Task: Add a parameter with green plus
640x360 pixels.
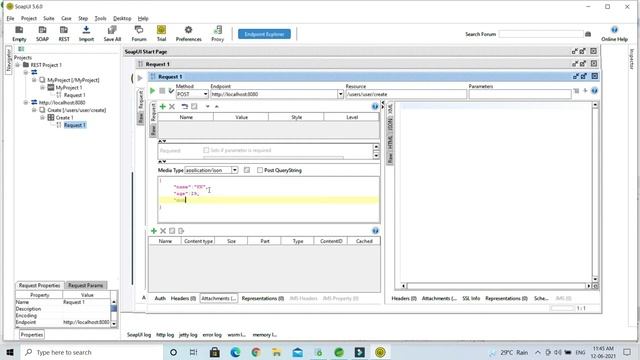Action: pyautogui.click(x=162, y=107)
